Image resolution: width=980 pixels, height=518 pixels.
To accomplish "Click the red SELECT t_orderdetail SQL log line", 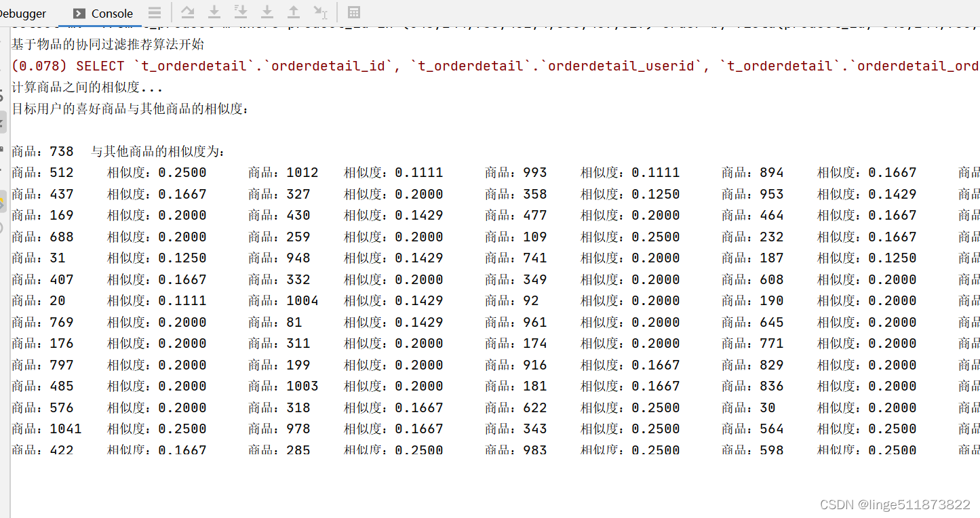I will click(x=495, y=66).
